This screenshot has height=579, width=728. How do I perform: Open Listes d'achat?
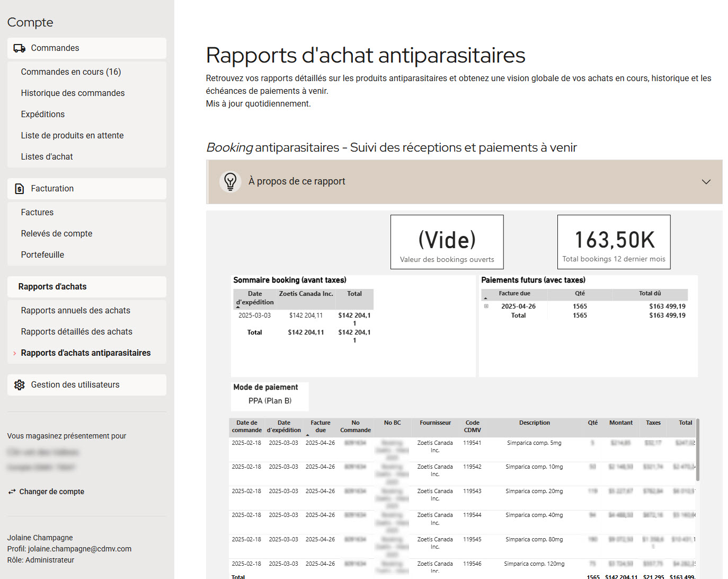point(47,157)
